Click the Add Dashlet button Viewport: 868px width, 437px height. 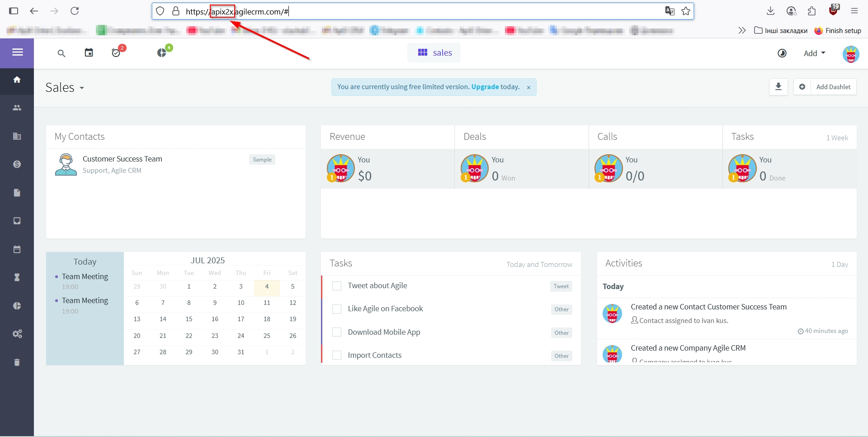click(x=833, y=87)
